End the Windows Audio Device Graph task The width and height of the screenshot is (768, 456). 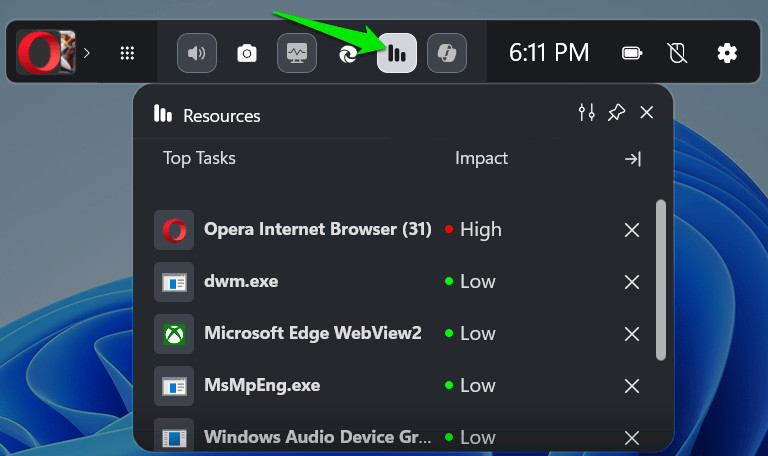tap(632, 437)
